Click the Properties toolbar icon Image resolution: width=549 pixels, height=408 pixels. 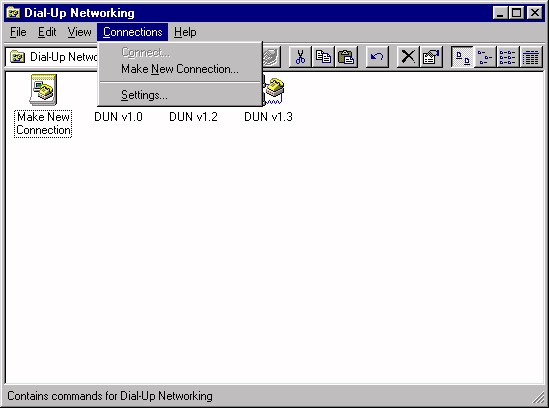[431, 57]
